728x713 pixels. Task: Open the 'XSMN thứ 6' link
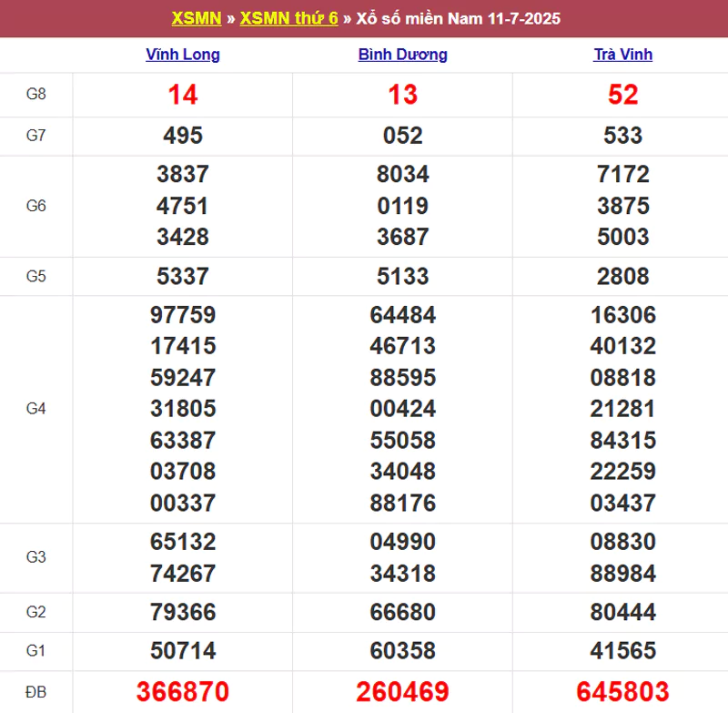(288, 18)
